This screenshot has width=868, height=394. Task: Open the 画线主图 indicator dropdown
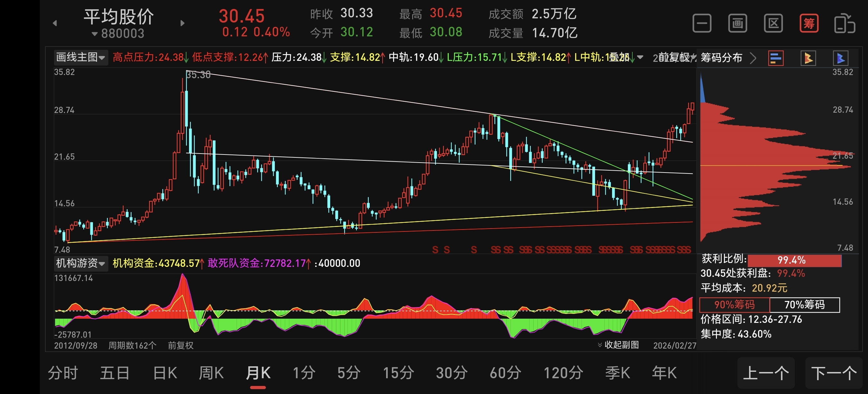81,57
